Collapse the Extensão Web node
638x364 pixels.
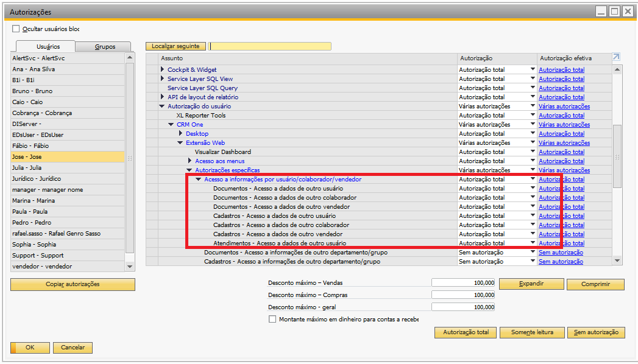tap(180, 143)
